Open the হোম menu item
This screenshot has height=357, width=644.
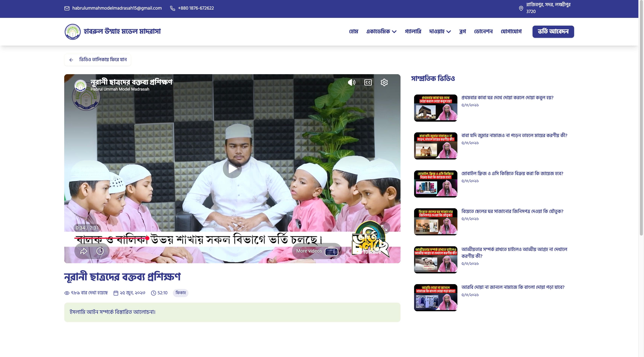point(353,31)
